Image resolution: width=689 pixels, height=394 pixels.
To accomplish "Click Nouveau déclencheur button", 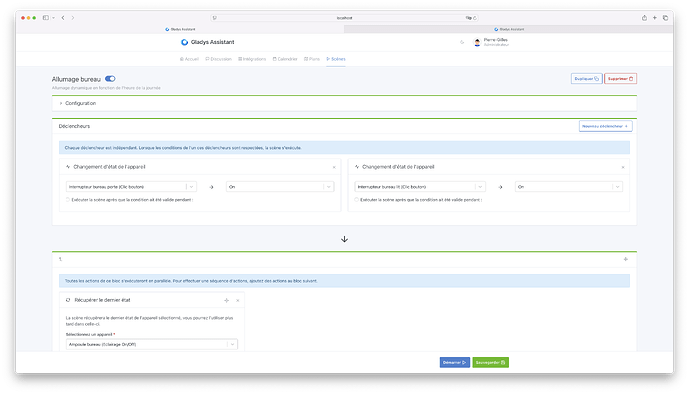I will [x=606, y=126].
